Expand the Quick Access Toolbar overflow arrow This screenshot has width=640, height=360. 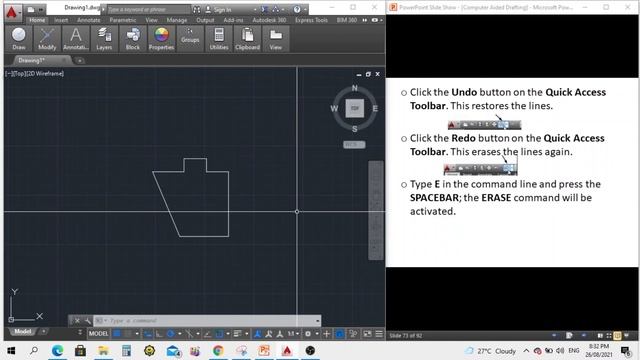(x=41, y=9)
